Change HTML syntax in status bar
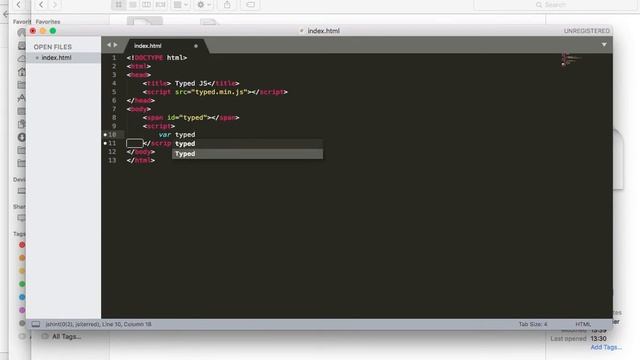 583,324
